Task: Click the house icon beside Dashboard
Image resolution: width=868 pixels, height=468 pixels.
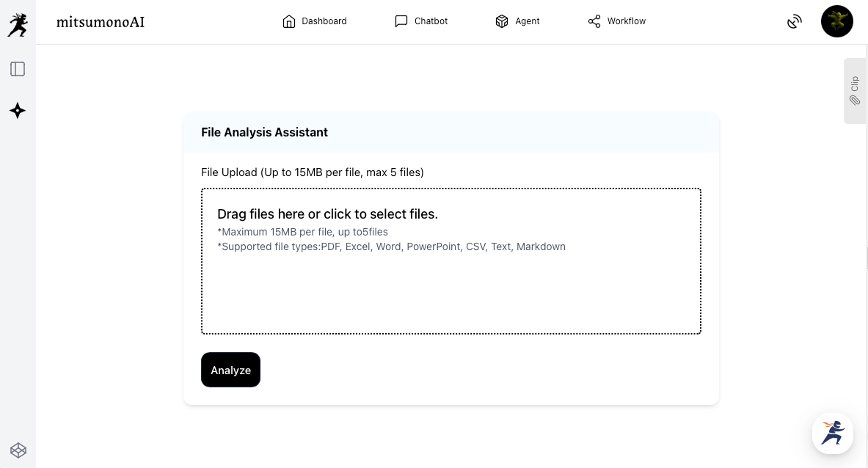Action: click(x=289, y=21)
